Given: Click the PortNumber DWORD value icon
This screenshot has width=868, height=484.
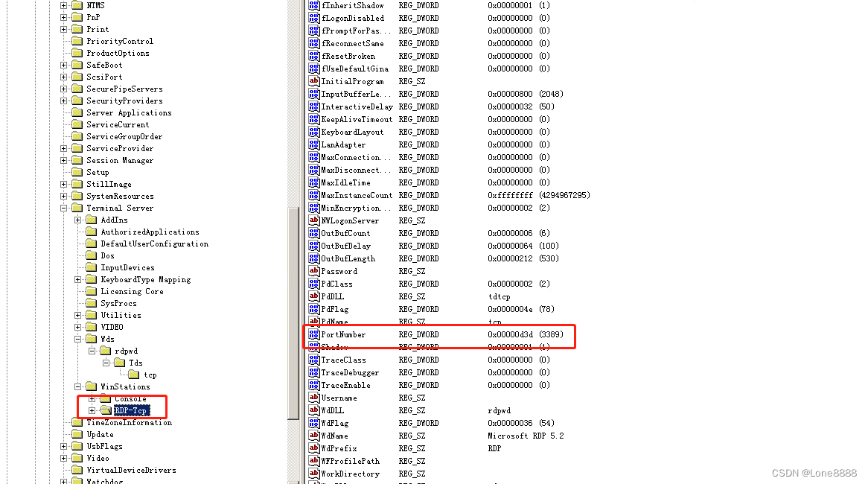Looking at the screenshot, I should click(314, 335).
